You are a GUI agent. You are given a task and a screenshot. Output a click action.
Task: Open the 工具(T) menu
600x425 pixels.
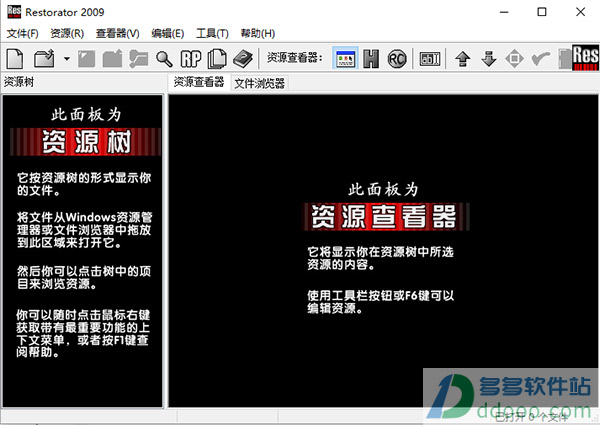212,33
